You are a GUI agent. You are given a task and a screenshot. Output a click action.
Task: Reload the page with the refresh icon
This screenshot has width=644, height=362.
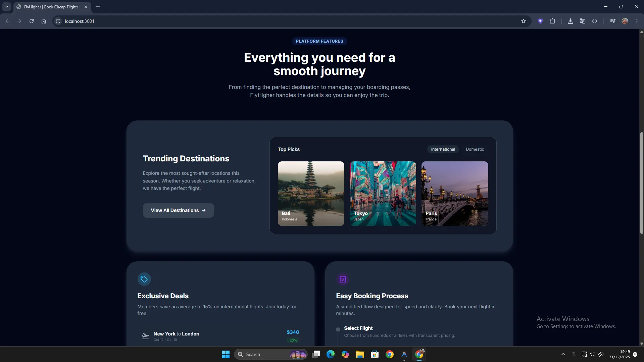click(x=32, y=21)
